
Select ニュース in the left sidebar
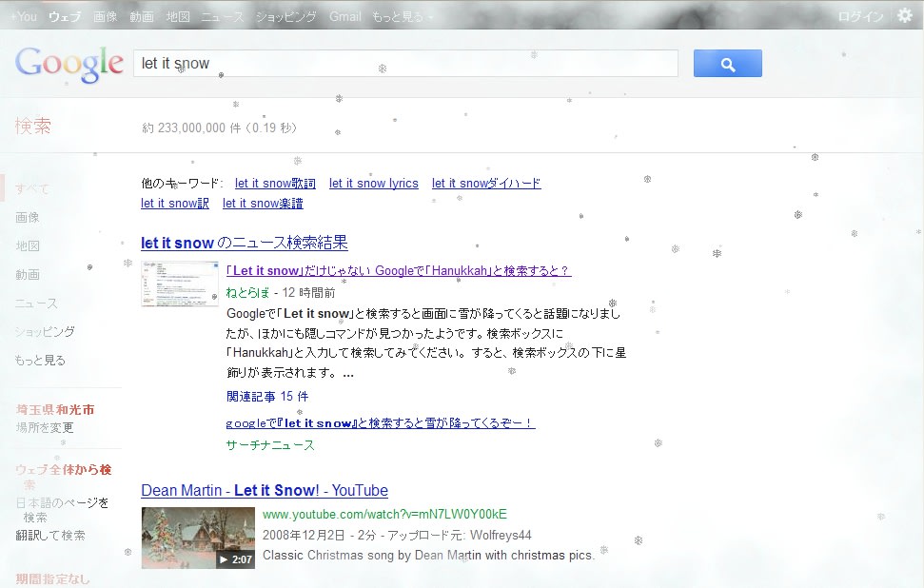[x=36, y=304]
